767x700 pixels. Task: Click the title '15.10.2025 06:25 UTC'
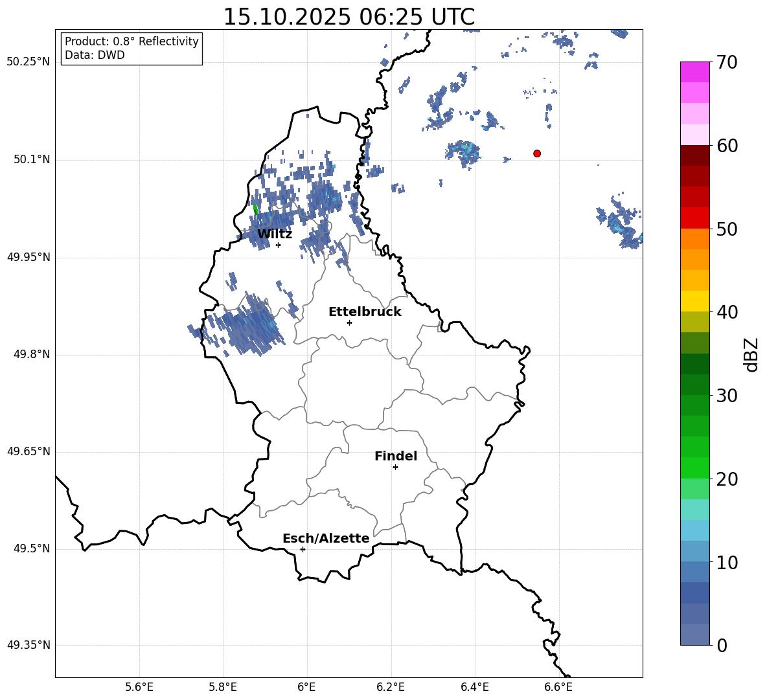(x=349, y=17)
